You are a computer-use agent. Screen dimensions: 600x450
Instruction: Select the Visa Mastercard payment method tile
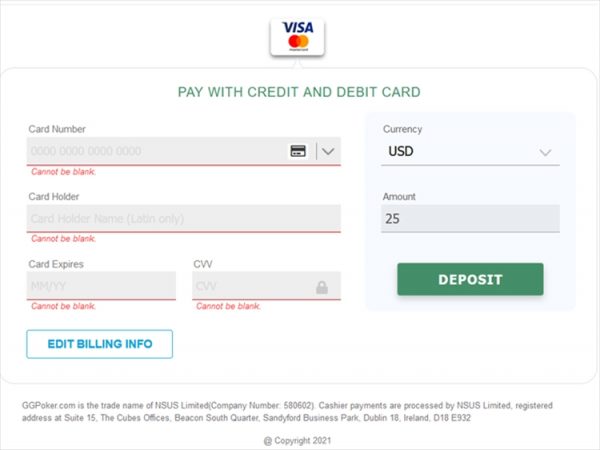pyautogui.click(x=297, y=37)
